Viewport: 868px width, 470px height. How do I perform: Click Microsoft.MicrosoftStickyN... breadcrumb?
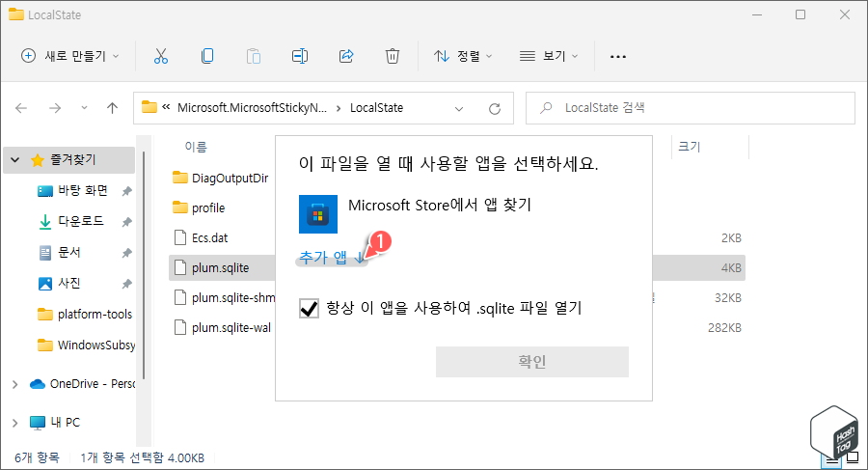coord(252,107)
